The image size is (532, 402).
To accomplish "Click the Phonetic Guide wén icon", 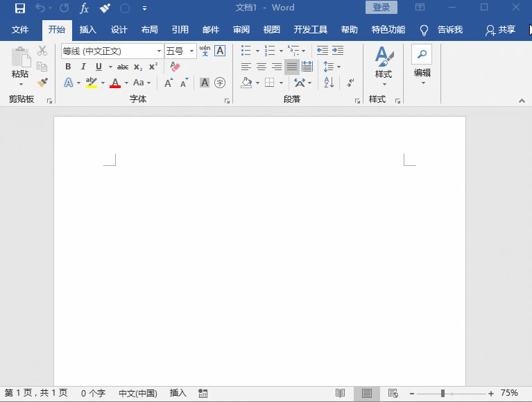I will click(205, 51).
